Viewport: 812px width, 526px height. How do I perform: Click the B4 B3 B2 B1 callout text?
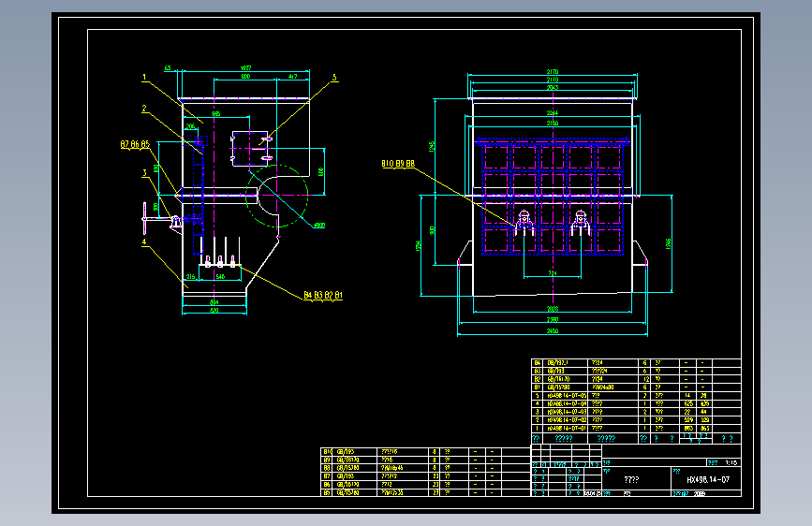tap(322, 295)
